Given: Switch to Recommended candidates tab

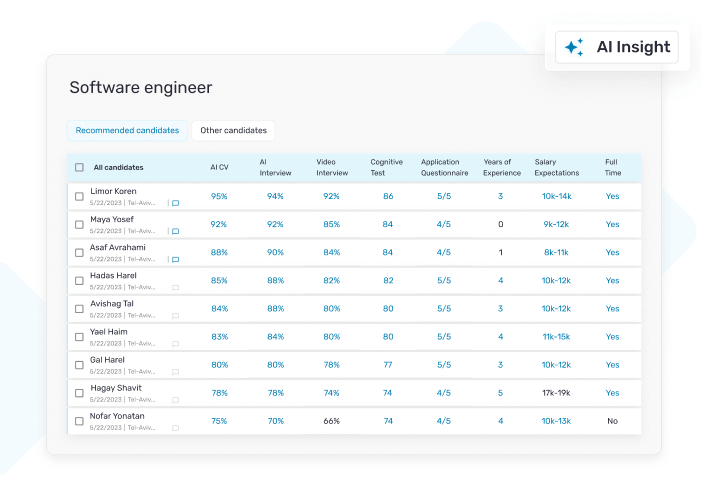Looking at the screenshot, I should coord(127,130).
